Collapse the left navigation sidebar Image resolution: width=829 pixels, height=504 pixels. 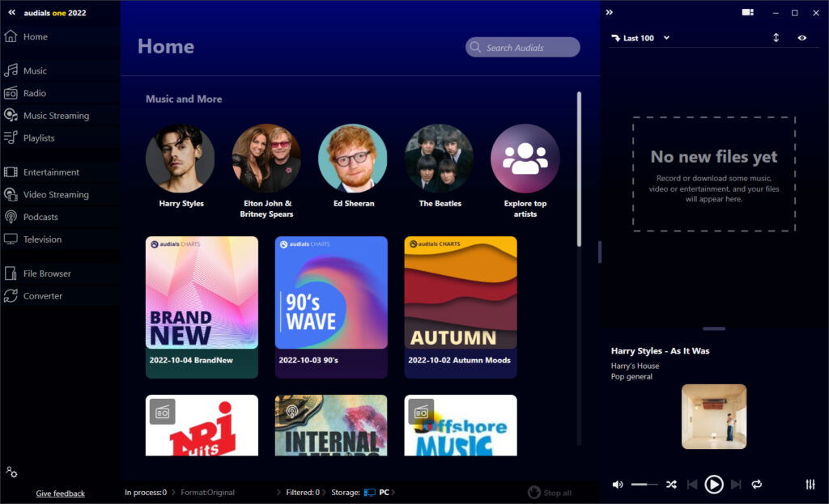point(11,12)
